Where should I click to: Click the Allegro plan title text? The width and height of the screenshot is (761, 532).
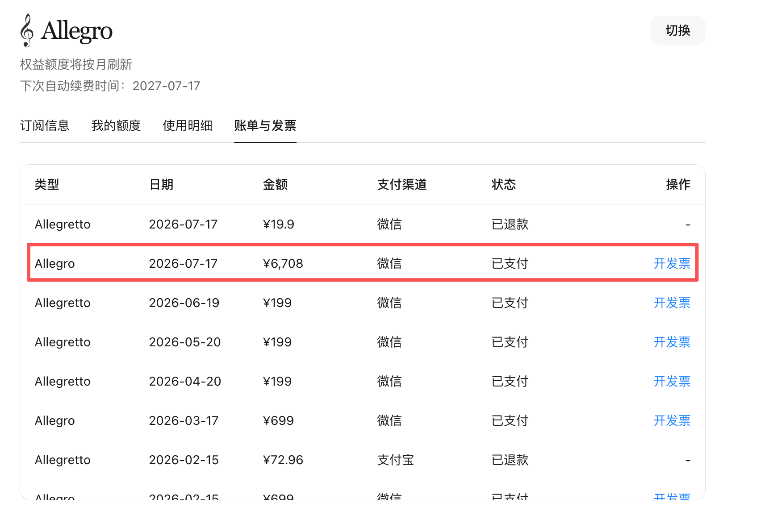[x=76, y=31]
